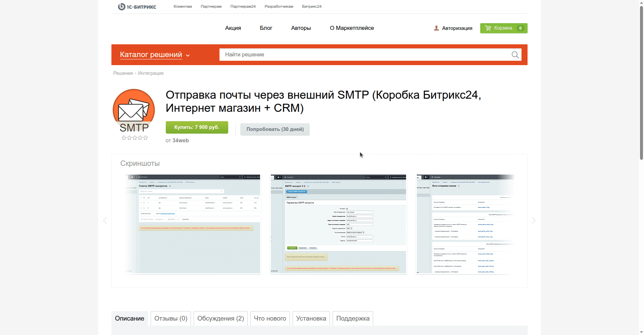Switch to the Отзывы (0) tab
The width and height of the screenshot is (644, 335).
[171, 319]
